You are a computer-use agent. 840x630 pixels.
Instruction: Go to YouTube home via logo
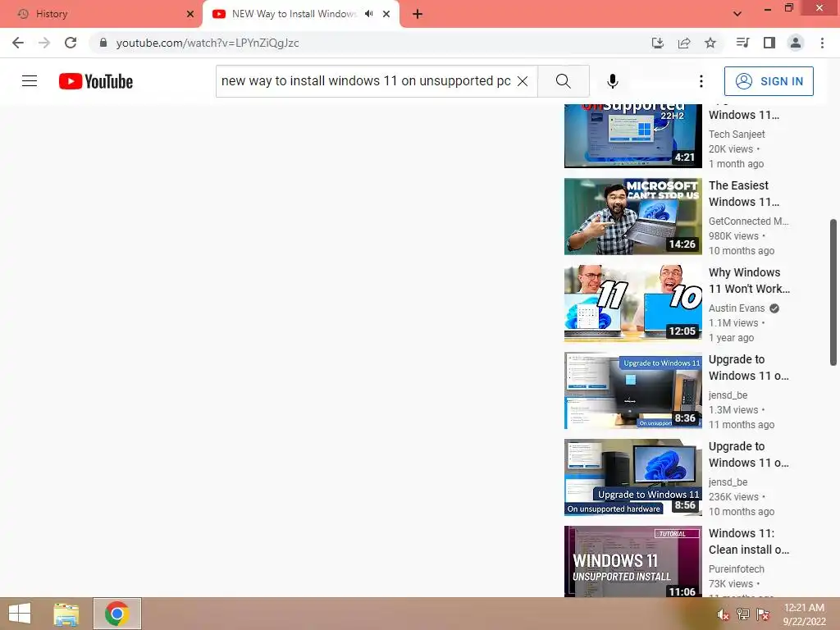click(x=96, y=81)
